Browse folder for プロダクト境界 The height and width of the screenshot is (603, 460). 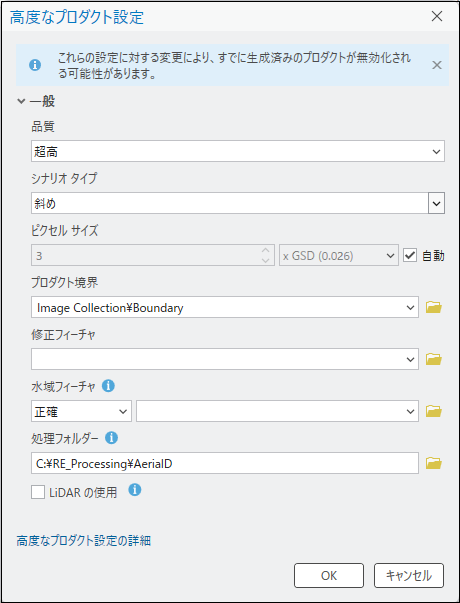[433, 307]
